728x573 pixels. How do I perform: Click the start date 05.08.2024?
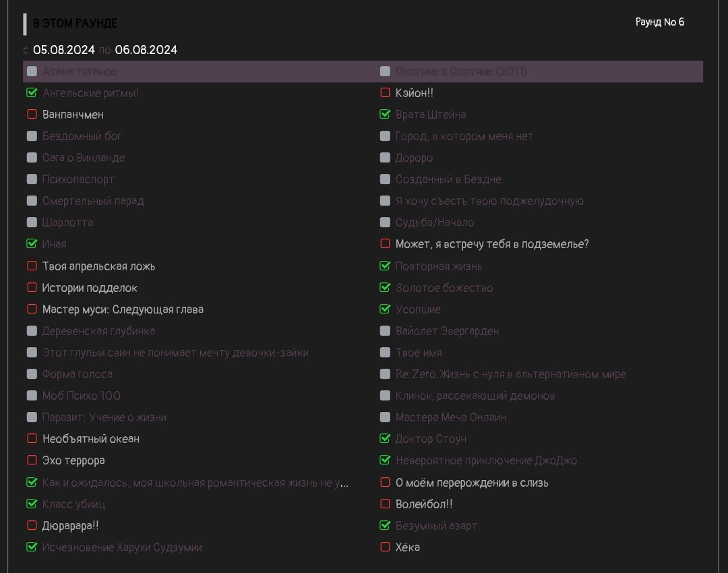[64, 50]
